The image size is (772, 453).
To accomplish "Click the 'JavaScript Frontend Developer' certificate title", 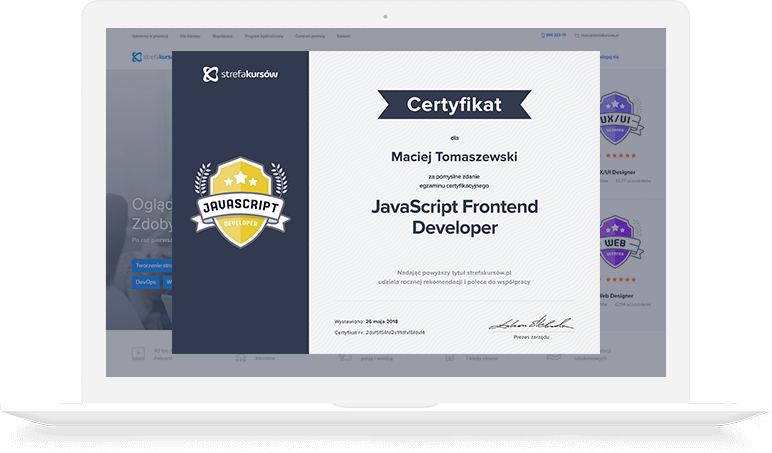I will (454, 217).
